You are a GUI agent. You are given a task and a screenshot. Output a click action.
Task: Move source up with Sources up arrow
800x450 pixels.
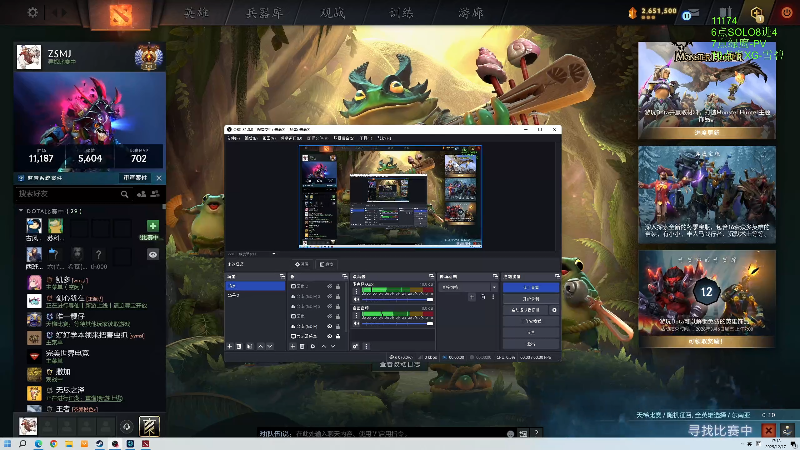323,346
